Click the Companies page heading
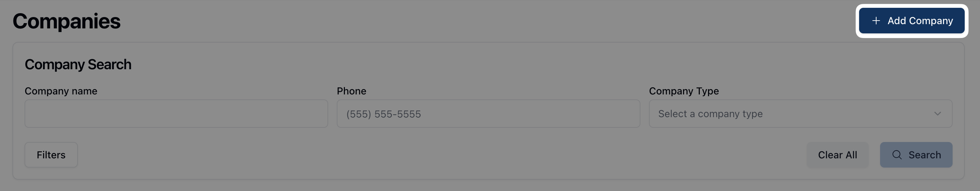 pyautogui.click(x=66, y=21)
